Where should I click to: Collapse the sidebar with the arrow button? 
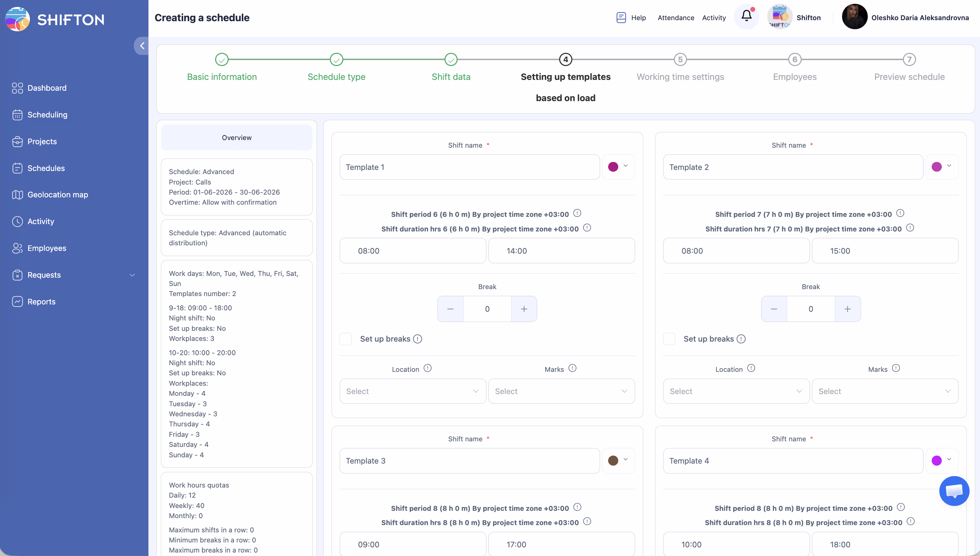click(142, 46)
